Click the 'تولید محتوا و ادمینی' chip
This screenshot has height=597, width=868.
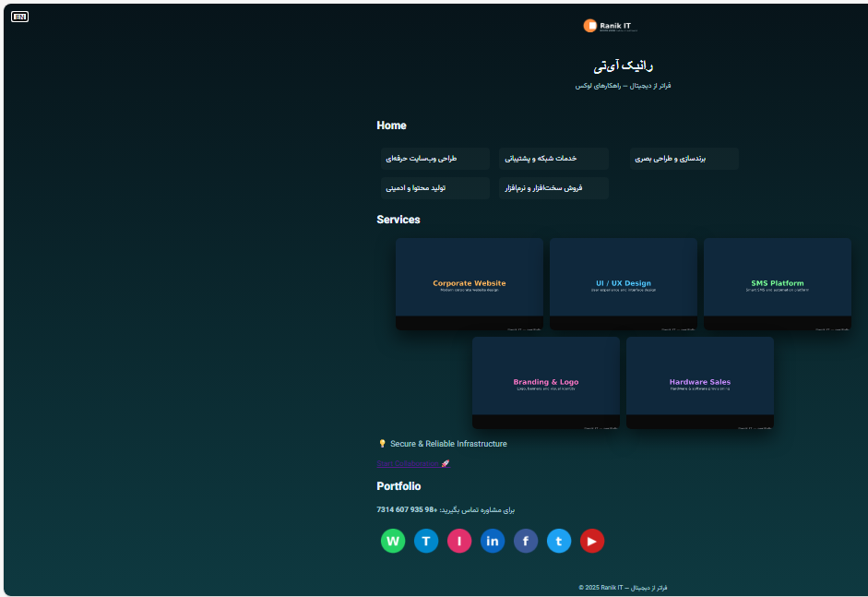[434, 188]
